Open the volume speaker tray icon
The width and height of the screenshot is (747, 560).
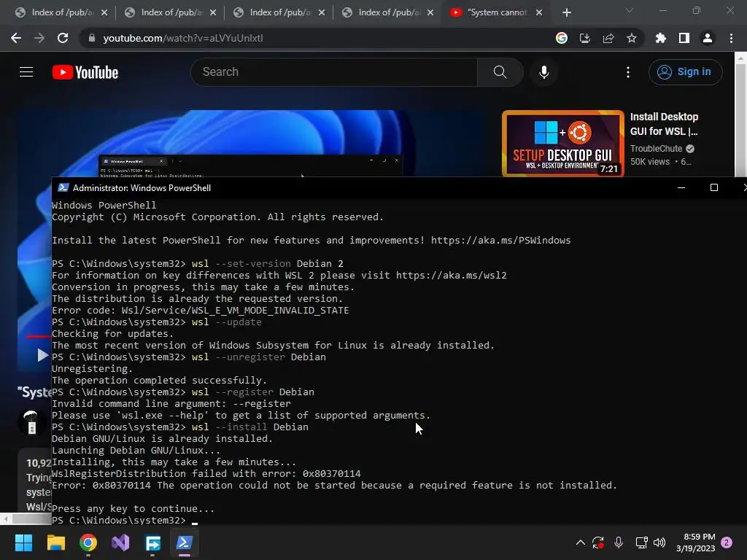tap(659, 542)
